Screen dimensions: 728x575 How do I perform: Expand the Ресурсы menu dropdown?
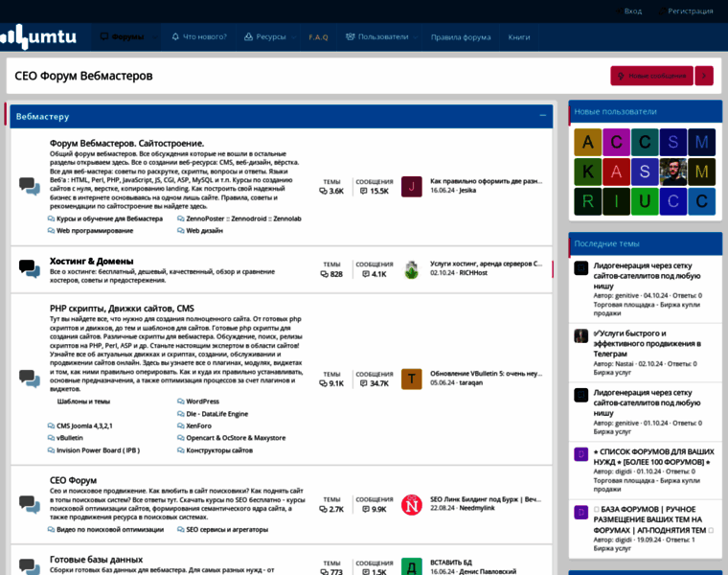(293, 37)
